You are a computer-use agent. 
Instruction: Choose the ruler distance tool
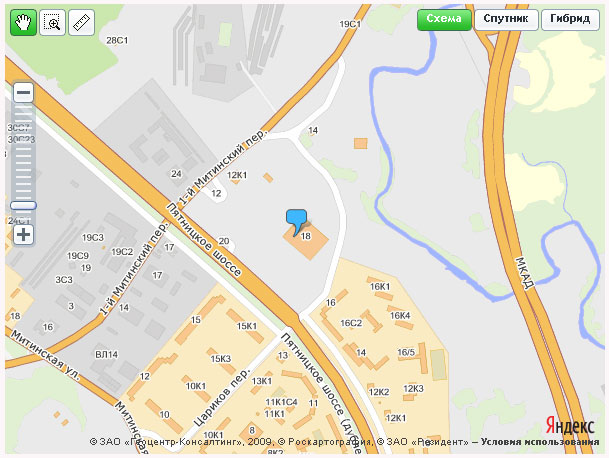[82, 23]
